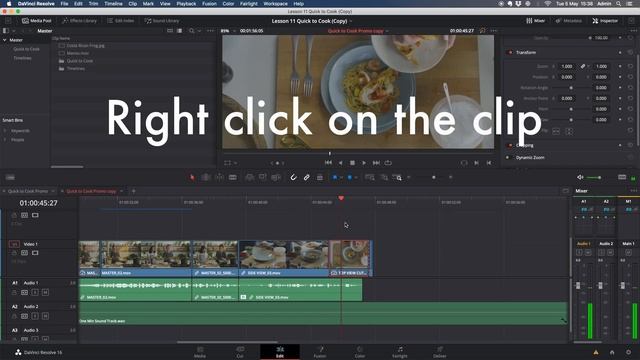Click the Flip horizontal icon in Inspector
Image resolution: width=640 pixels, height=360 pixels.
coord(556,131)
